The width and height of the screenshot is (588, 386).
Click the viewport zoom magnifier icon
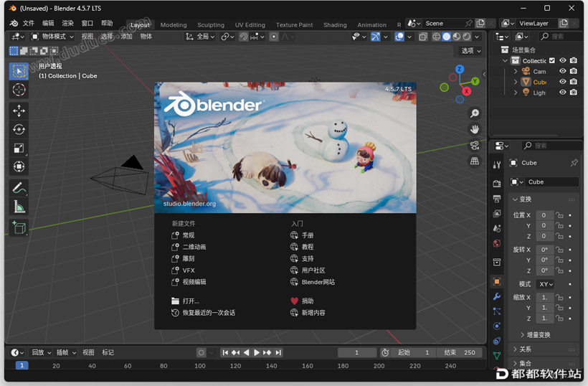475,113
